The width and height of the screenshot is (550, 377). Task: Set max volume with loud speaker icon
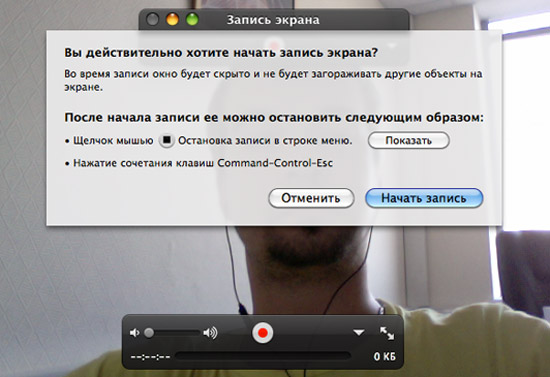(210, 332)
